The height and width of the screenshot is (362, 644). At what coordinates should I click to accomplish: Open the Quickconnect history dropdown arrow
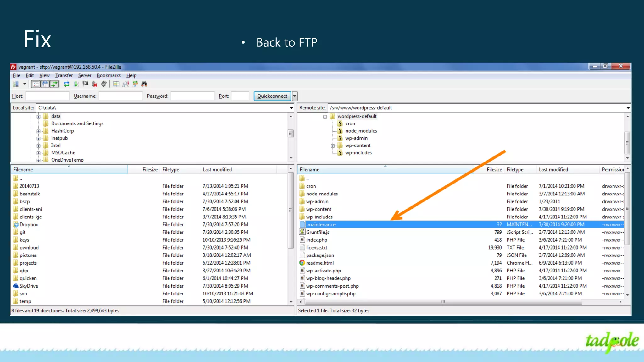[295, 96]
